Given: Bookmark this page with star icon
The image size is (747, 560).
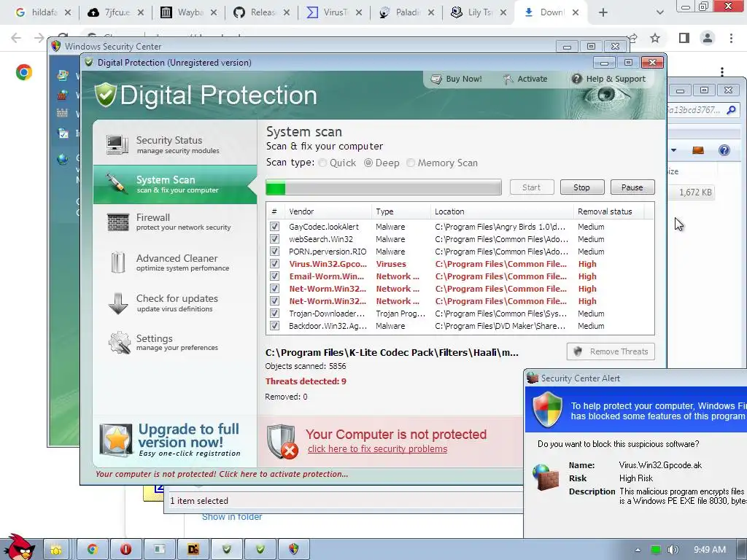Looking at the screenshot, I should pos(655,38).
